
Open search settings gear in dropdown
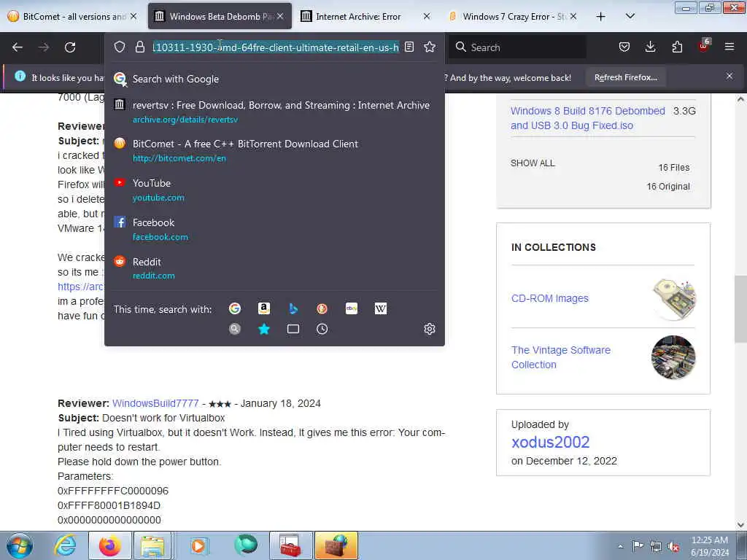(430, 329)
